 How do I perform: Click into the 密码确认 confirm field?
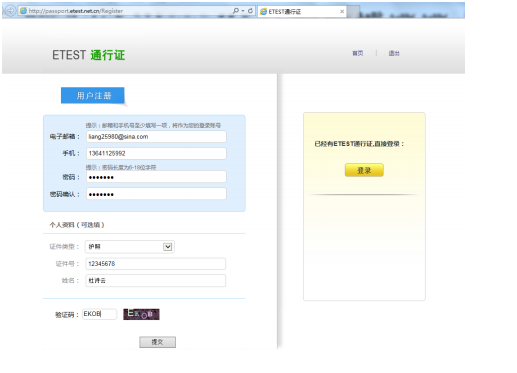pos(156,194)
